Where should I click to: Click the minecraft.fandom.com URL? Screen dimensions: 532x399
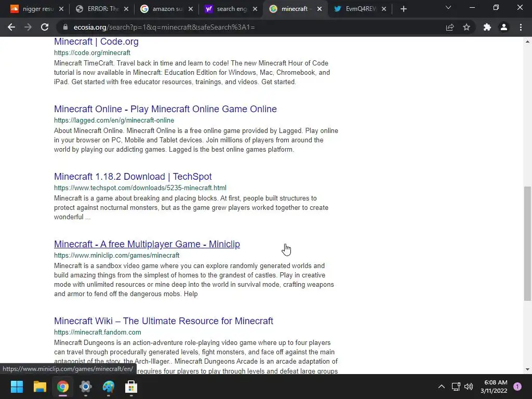97,332
